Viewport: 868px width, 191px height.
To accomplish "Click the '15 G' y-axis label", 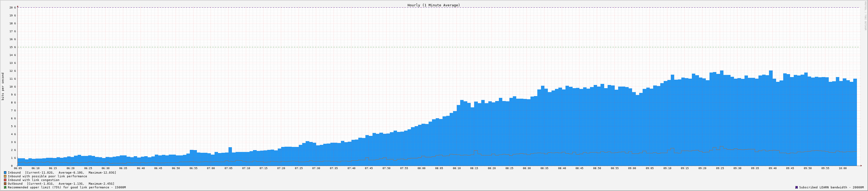I will 12,47.
